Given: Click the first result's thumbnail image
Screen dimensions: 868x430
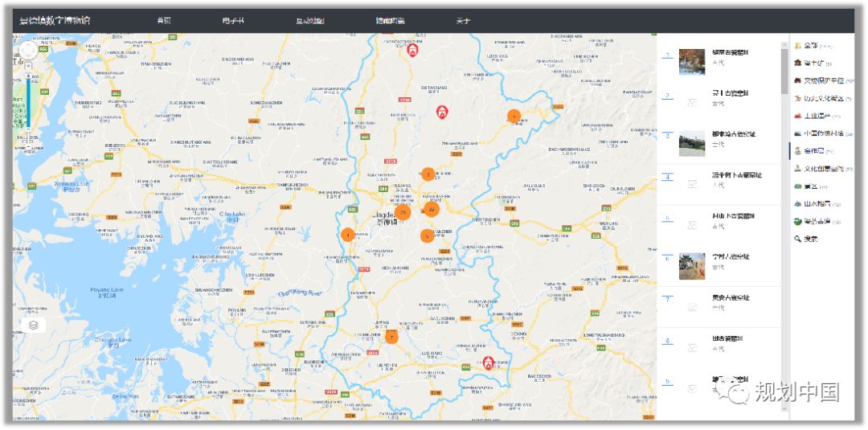Looking at the screenshot, I should click(x=692, y=61).
